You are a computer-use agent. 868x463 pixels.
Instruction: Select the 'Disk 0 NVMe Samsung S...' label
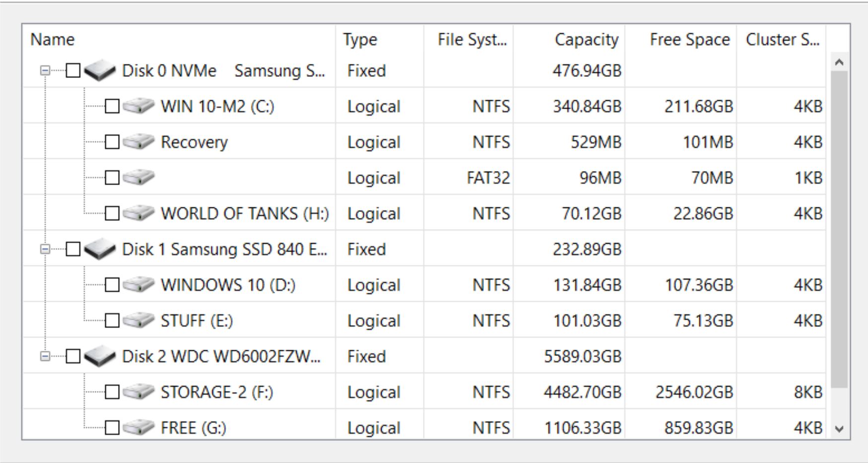pos(224,70)
